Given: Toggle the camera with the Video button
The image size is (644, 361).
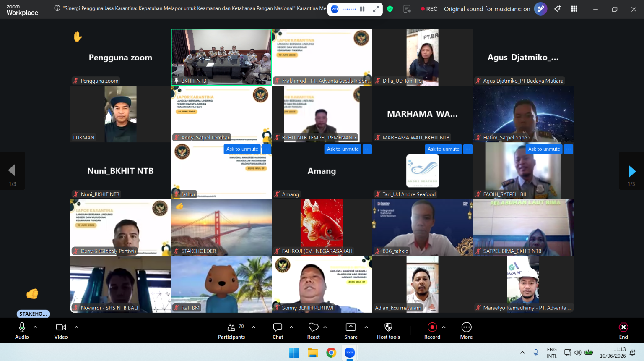Looking at the screenshot, I should (61, 331).
